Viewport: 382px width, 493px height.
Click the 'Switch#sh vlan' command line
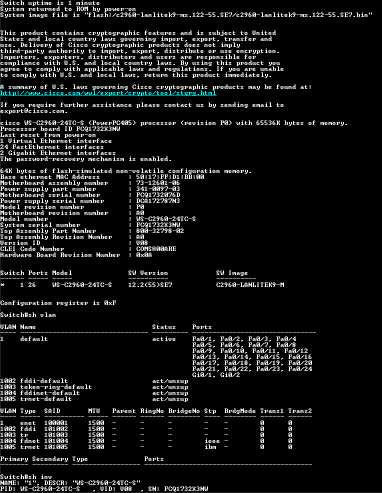click(x=28, y=315)
